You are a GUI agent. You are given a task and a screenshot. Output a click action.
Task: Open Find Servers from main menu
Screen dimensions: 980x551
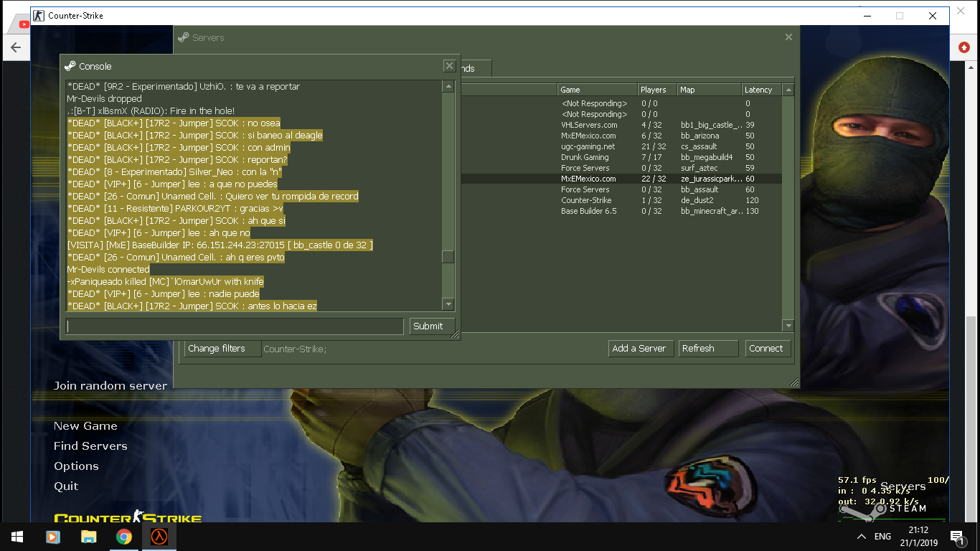tap(90, 446)
